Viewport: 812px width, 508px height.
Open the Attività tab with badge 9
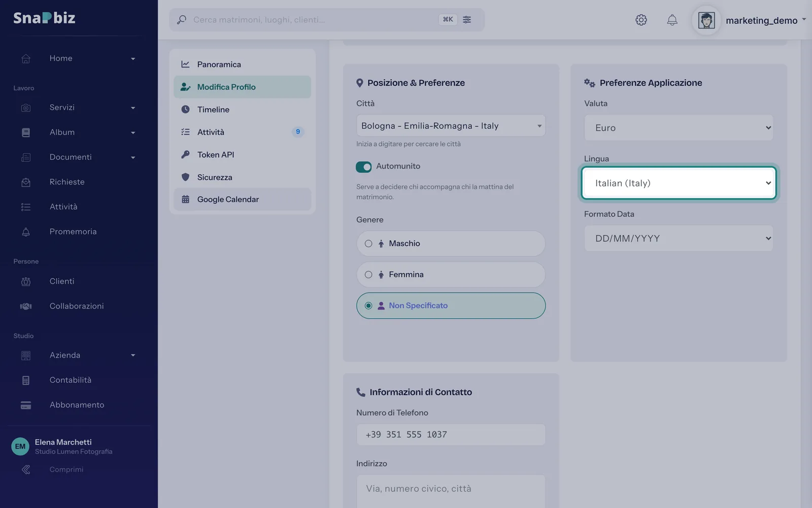(x=242, y=132)
